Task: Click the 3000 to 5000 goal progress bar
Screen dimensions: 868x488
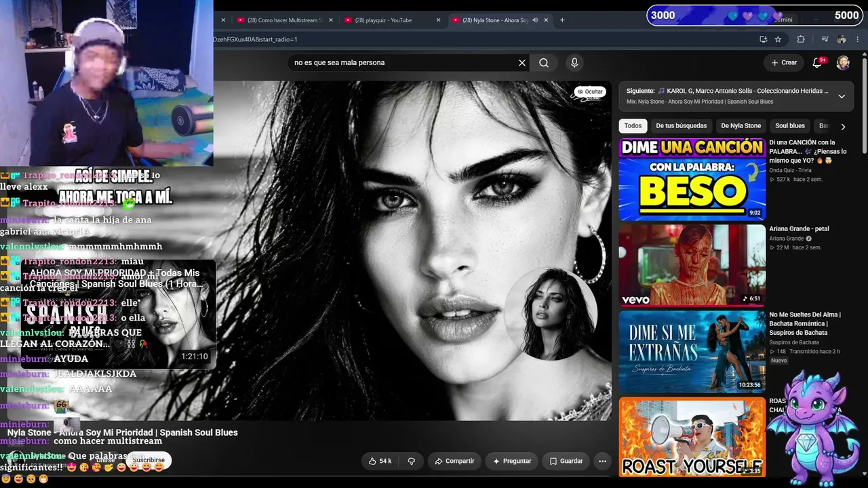Action: point(753,15)
